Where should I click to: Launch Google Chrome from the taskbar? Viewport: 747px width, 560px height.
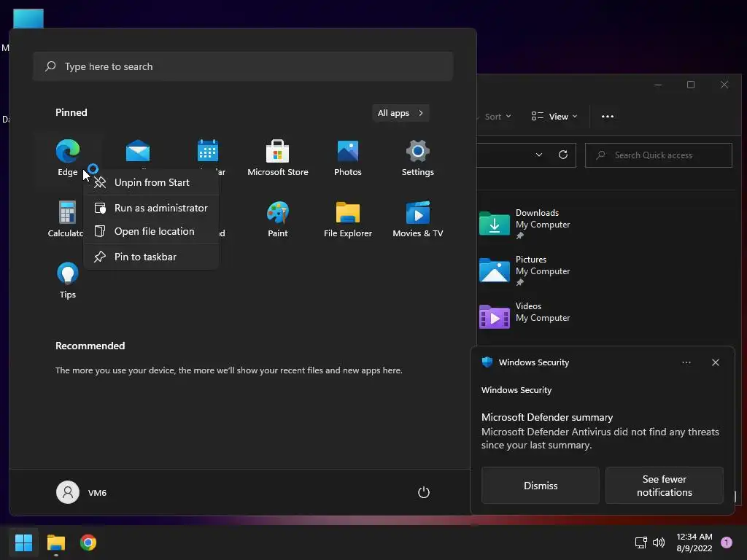point(88,542)
